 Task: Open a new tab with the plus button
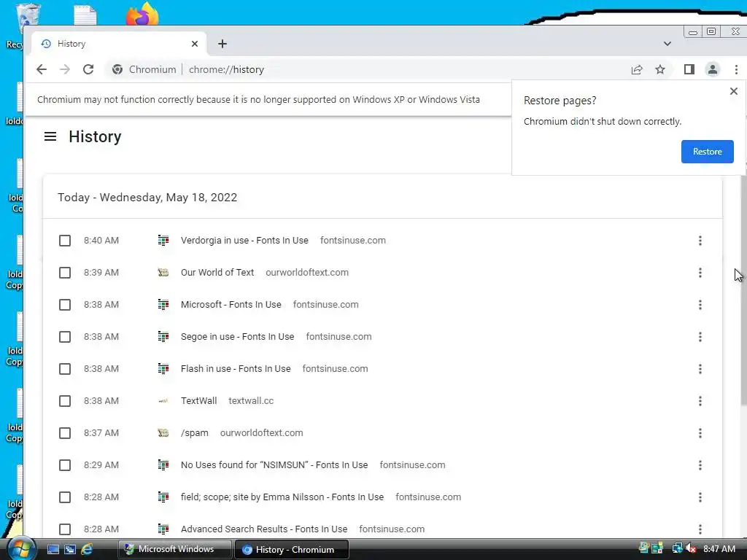click(222, 44)
